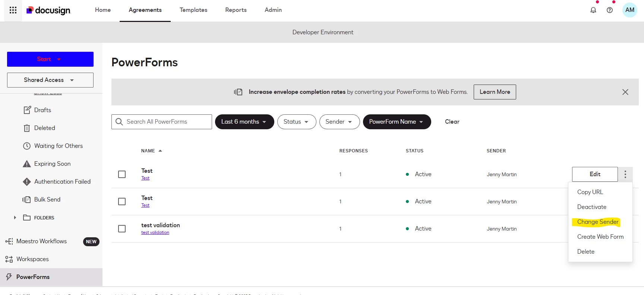Open the Last 6 months filter
The height and width of the screenshot is (295, 644).
244,122
